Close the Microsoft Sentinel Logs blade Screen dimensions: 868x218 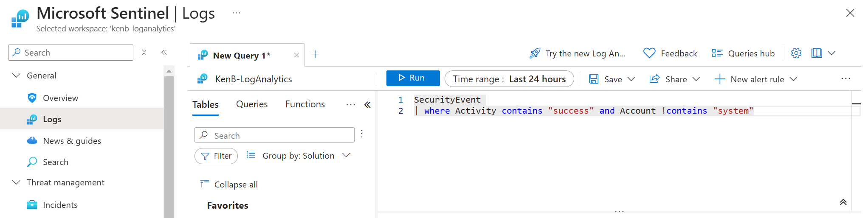pos(850,13)
